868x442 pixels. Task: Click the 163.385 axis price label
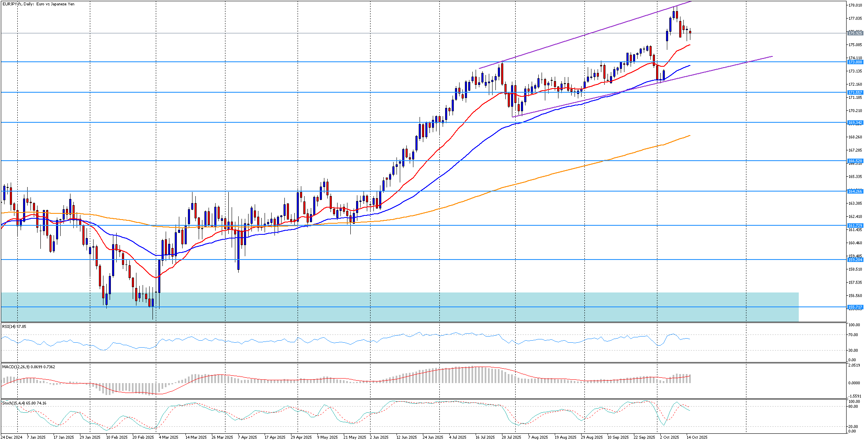click(855, 203)
